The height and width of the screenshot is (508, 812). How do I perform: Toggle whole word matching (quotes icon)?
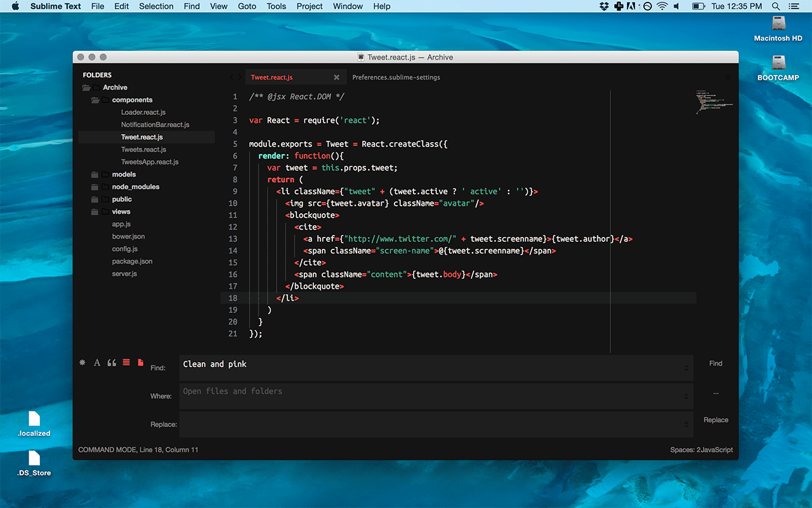pyautogui.click(x=112, y=363)
